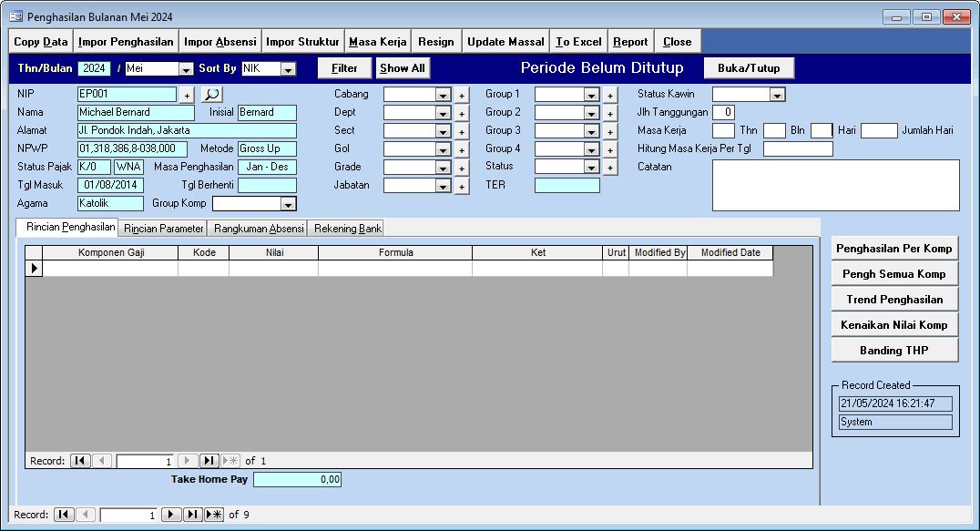This screenshot has height=531, width=980.
Task: Open the Impor Penghasilan menu
Action: pyautogui.click(x=126, y=42)
